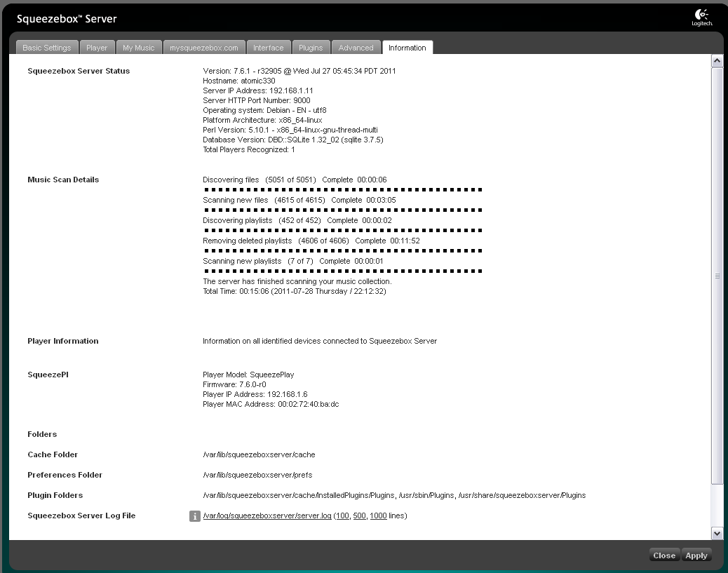
Task: Open the Interface tab
Action: click(269, 48)
